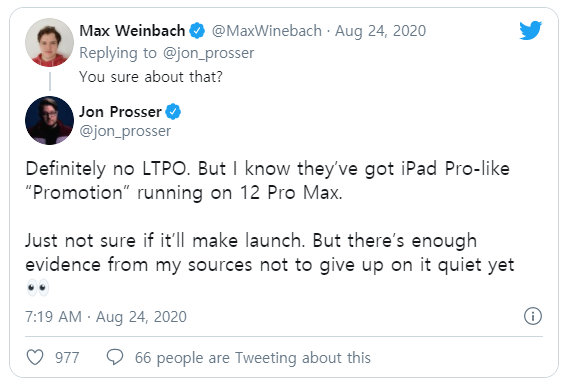This screenshot has width=567, height=386.
Task: Click the Twitter bird logo
Action: [530, 30]
